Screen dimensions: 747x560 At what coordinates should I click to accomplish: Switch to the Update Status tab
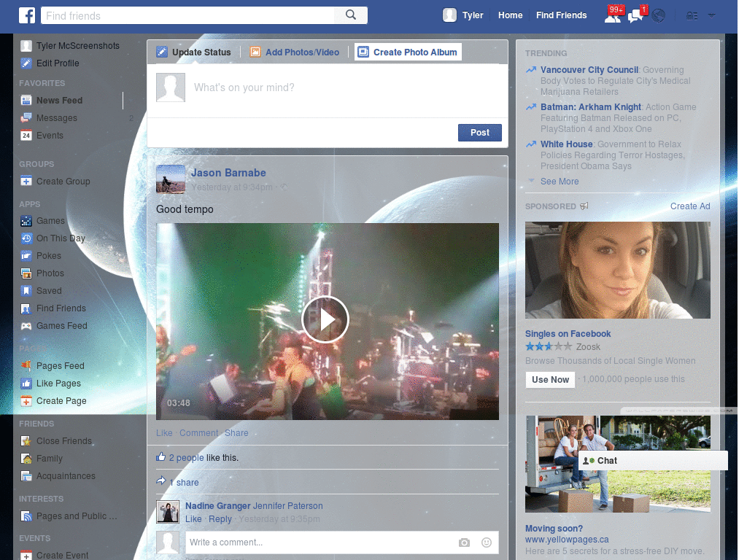(194, 52)
